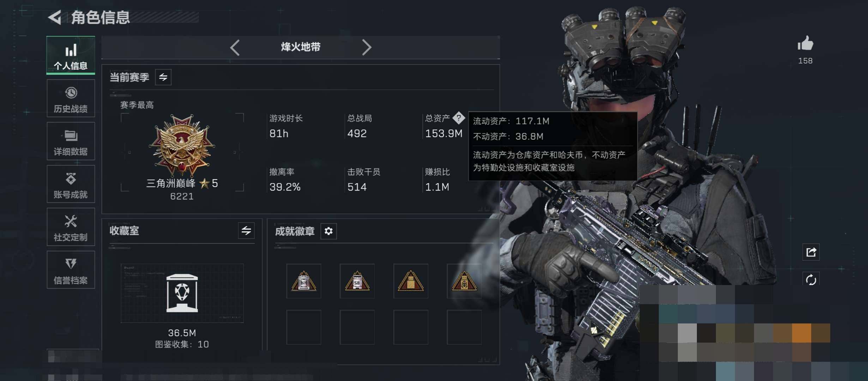The width and height of the screenshot is (868, 381).
Task: Open the 个人信息 sidebar tab
Action: (x=71, y=55)
